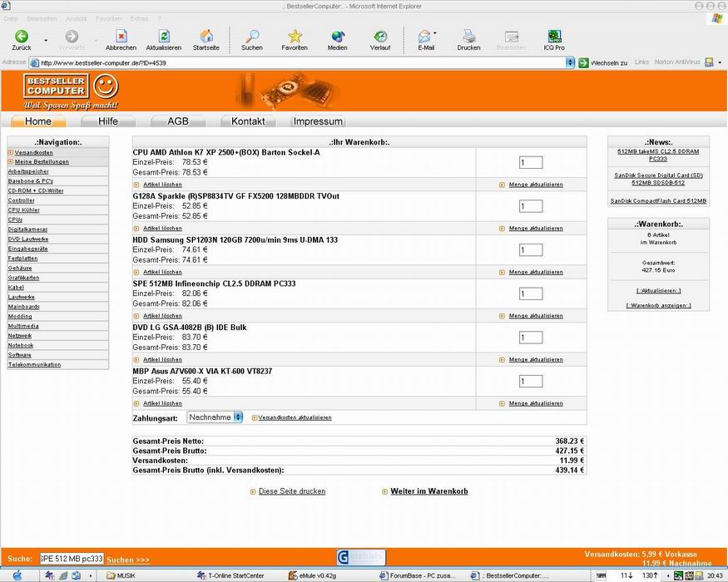Delete the CPU AMD Athlon article
Screen dimensions: 728x582
point(162,185)
